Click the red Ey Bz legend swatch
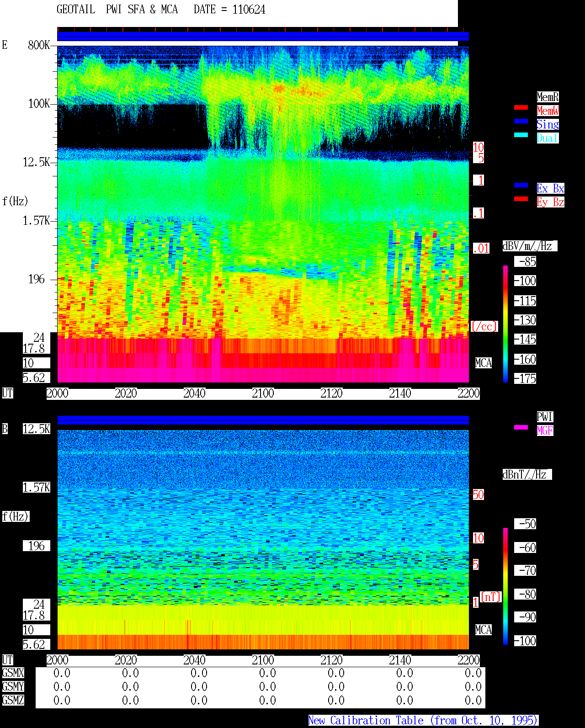 [x=521, y=199]
